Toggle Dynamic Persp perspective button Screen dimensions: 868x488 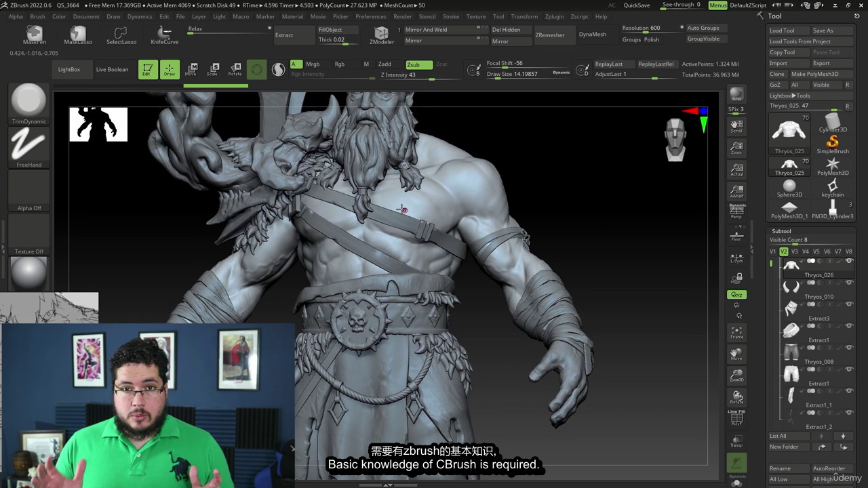tap(736, 211)
